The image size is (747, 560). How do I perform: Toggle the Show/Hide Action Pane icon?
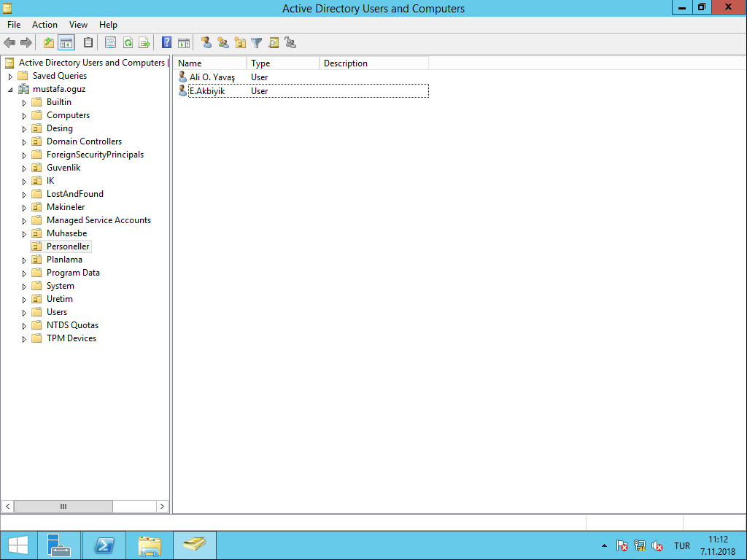pyautogui.click(x=184, y=43)
